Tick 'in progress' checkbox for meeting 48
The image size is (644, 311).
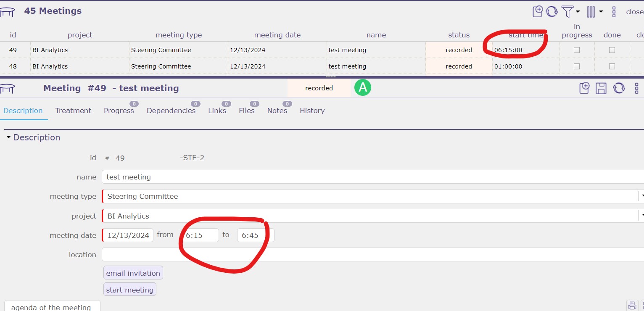[577, 66]
